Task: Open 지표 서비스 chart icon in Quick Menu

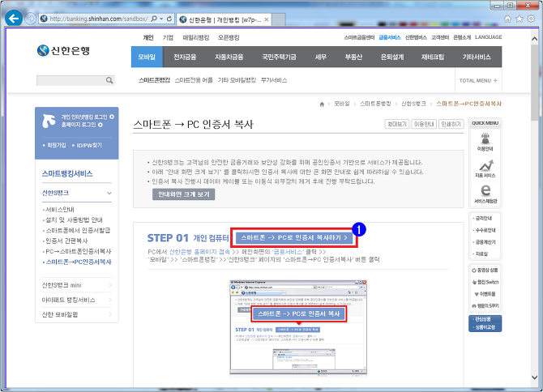Action: (x=485, y=165)
